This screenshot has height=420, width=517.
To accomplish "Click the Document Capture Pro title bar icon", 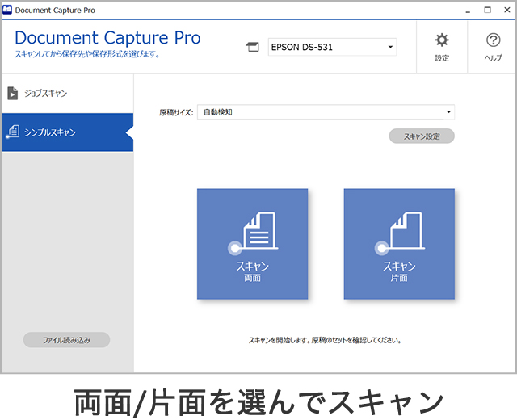I will (x=7, y=10).
